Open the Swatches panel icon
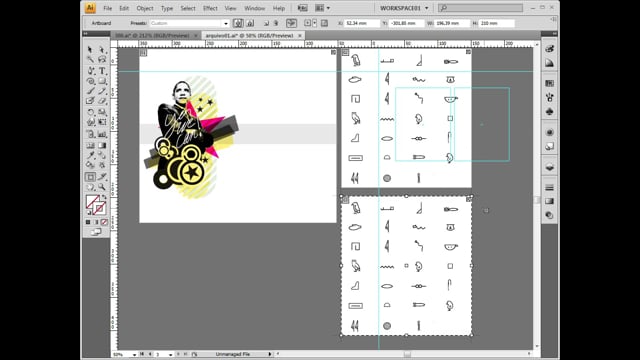 pos(550,83)
